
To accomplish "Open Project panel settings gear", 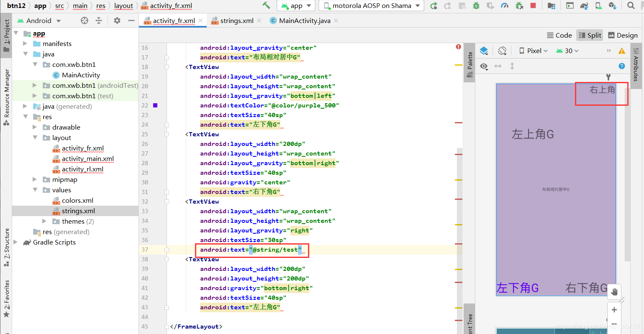I will (117, 20).
